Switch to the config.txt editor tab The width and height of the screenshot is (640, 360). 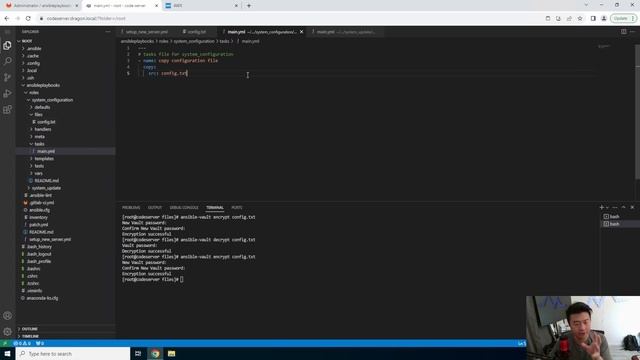pyautogui.click(x=196, y=32)
